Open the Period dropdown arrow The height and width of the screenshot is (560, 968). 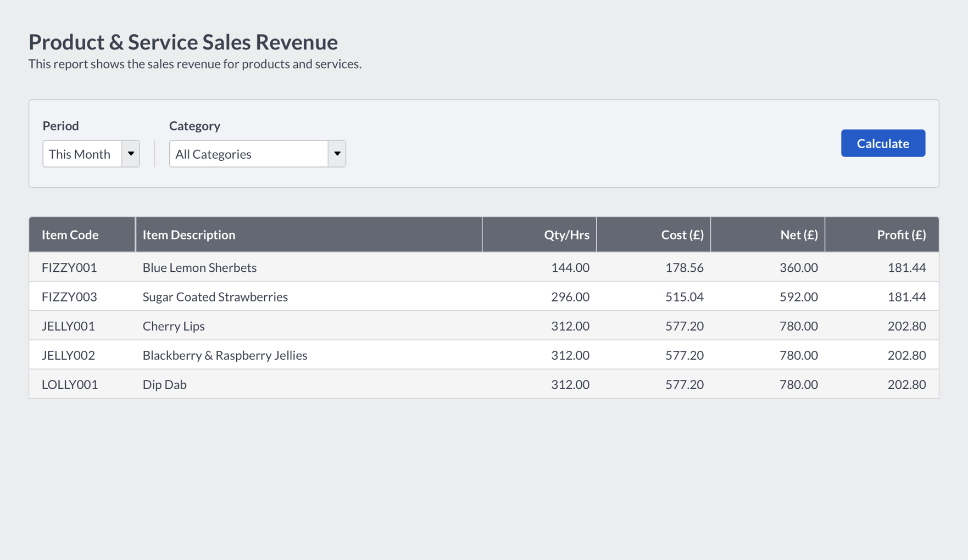(x=131, y=154)
